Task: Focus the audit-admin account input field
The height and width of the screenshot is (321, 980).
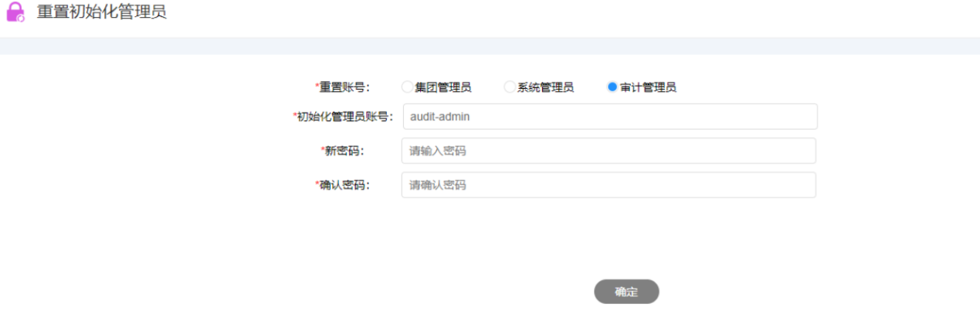Action: click(609, 117)
